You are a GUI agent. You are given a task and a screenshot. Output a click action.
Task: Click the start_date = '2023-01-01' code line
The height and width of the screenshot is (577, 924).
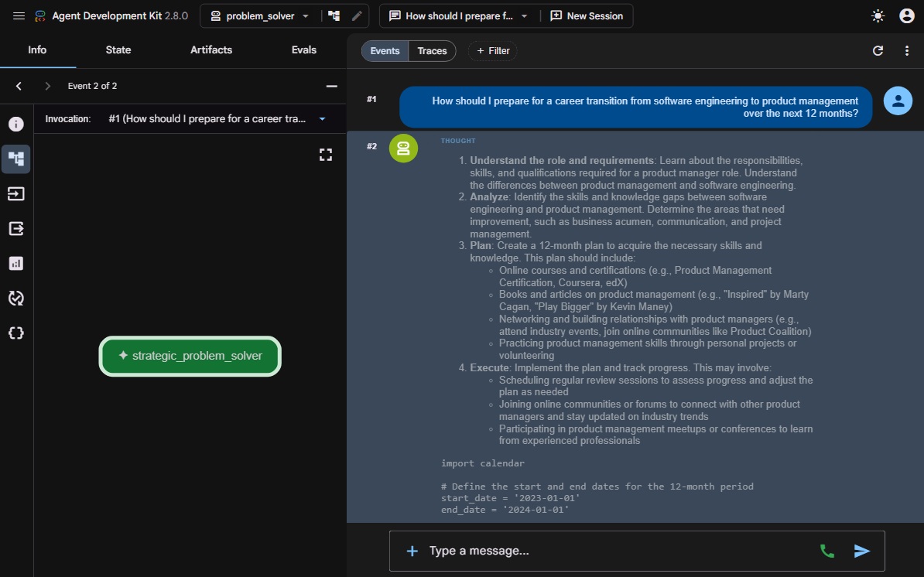pos(510,497)
